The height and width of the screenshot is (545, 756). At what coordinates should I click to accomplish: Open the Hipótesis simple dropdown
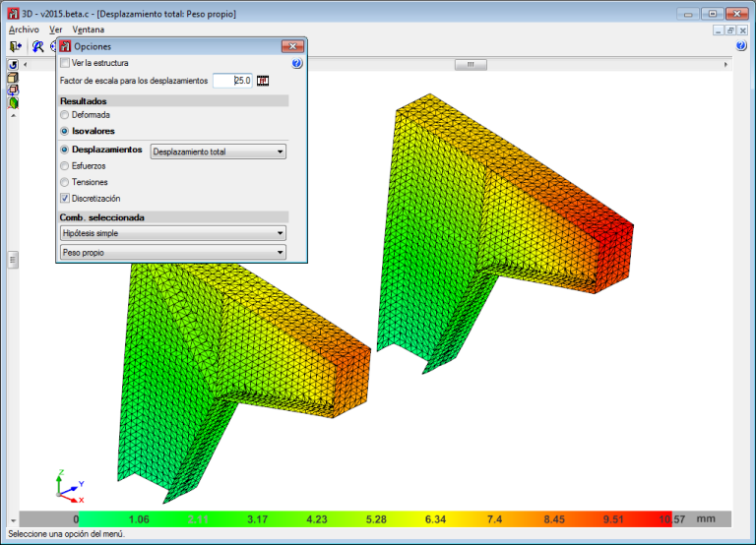pos(173,233)
